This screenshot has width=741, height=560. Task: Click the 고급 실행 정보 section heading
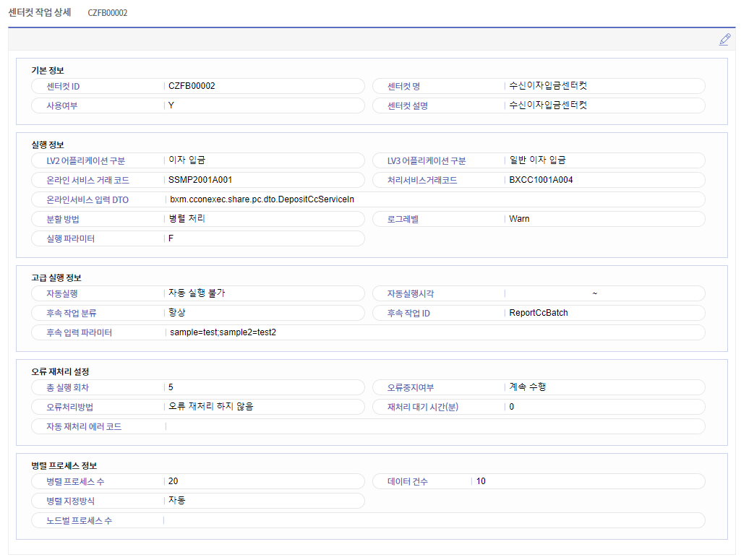point(56,277)
